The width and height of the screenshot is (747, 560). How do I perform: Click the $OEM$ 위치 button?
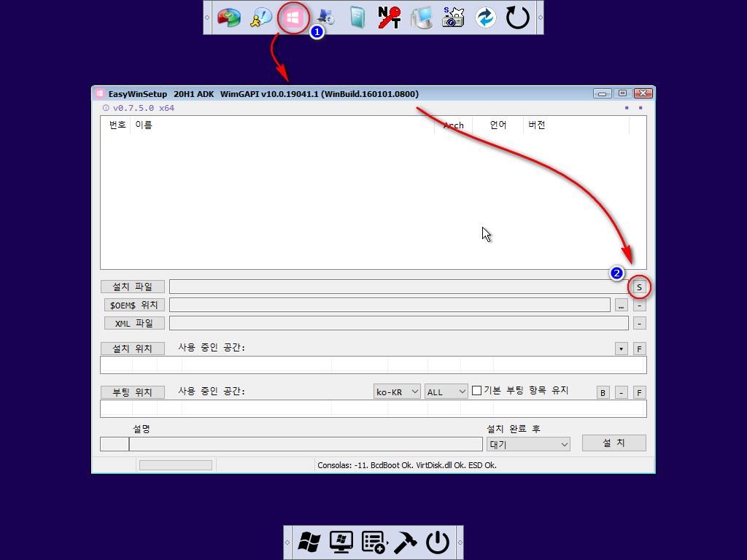click(134, 305)
